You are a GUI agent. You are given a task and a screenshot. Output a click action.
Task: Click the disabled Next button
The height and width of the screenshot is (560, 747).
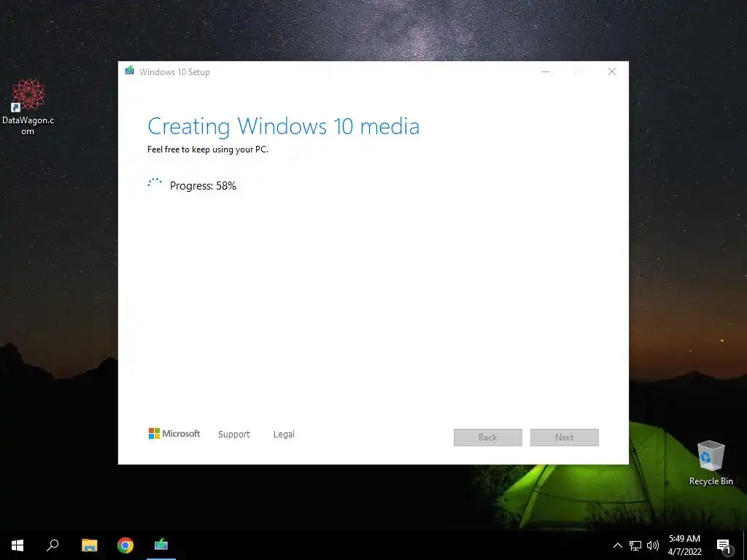565,437
